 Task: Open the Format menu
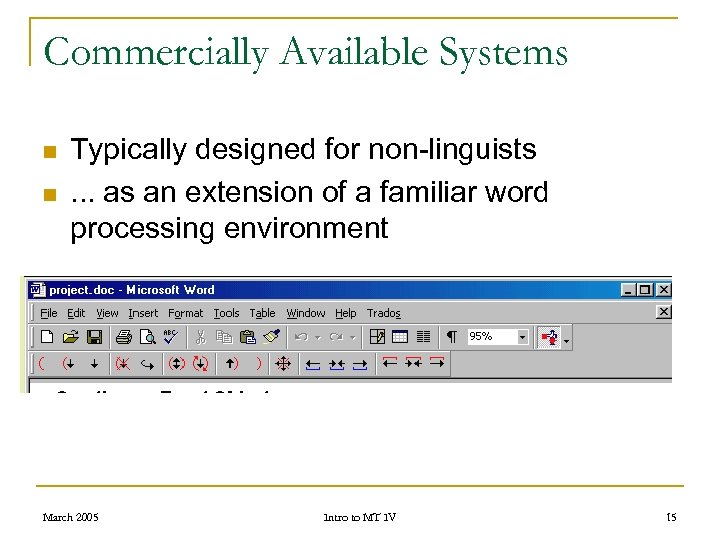[x=185, y=313]
